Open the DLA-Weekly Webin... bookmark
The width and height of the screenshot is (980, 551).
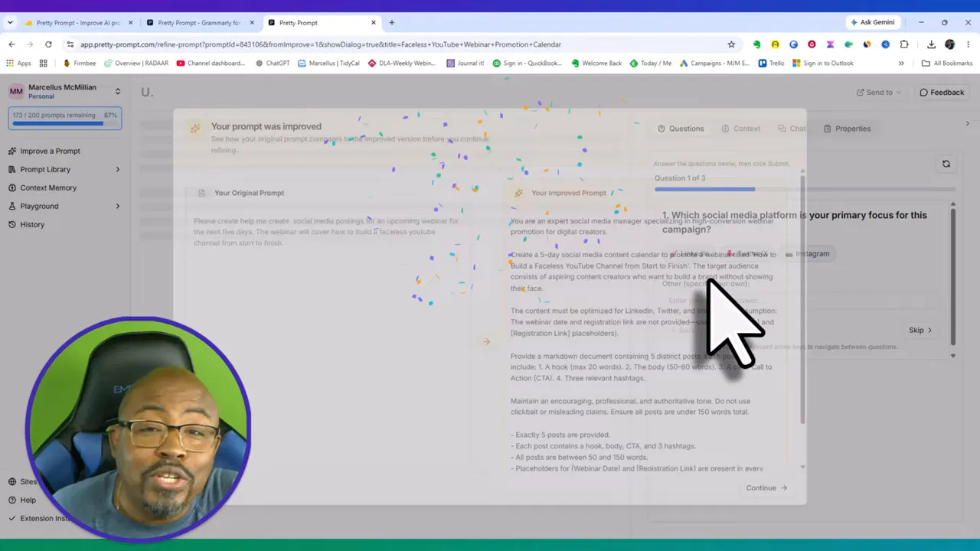click(x=402, y=64)
